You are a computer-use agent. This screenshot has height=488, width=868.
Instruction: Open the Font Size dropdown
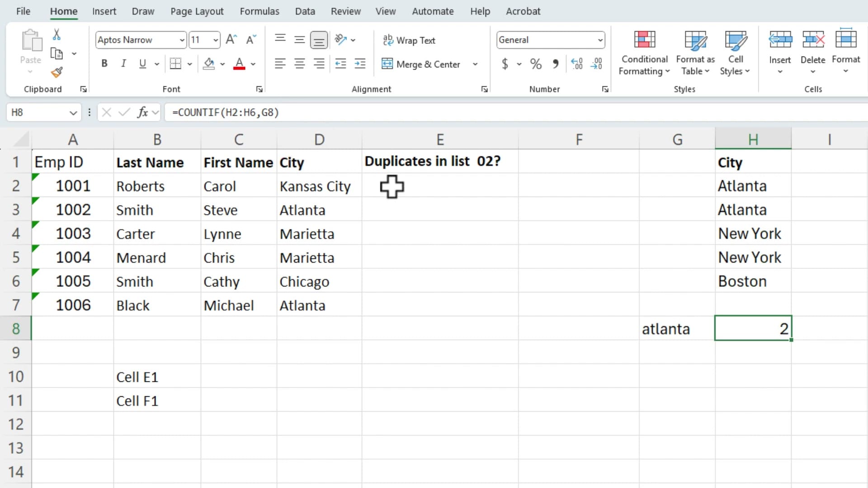[215, 40]
